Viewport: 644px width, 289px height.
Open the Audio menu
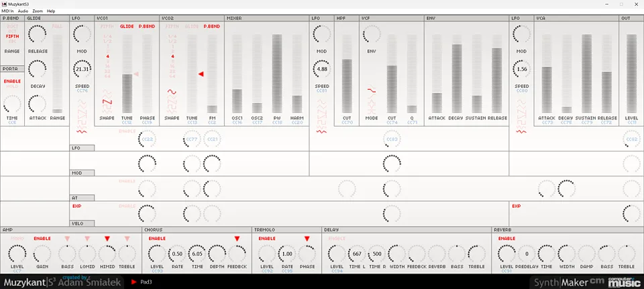coord(23,11)
